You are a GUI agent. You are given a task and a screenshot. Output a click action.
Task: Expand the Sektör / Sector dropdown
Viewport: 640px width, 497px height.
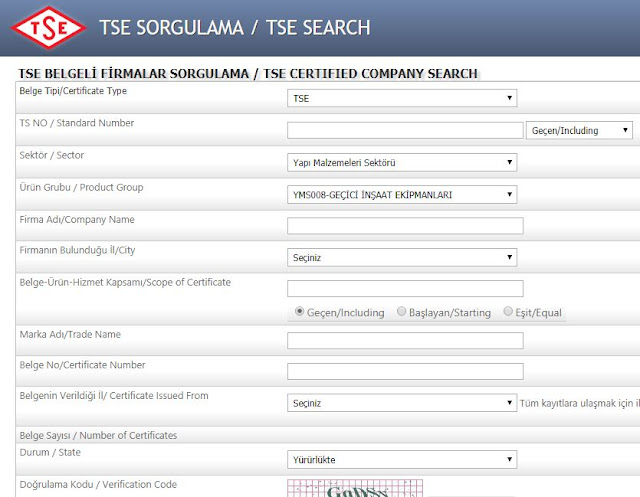click(x=402, y=162)
